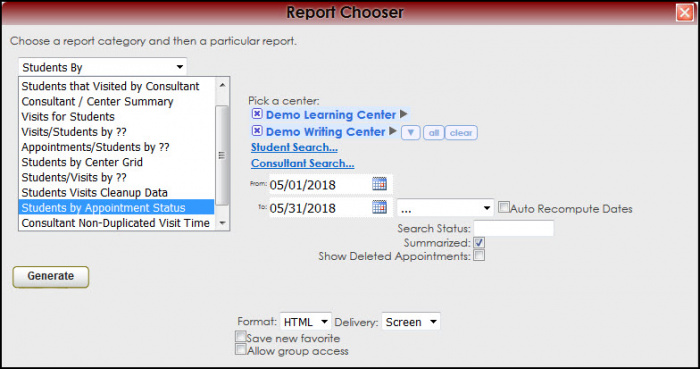The image size is (700, 369).
Task: Select Visits/Students by ?? report
Action: pos(116,132)
